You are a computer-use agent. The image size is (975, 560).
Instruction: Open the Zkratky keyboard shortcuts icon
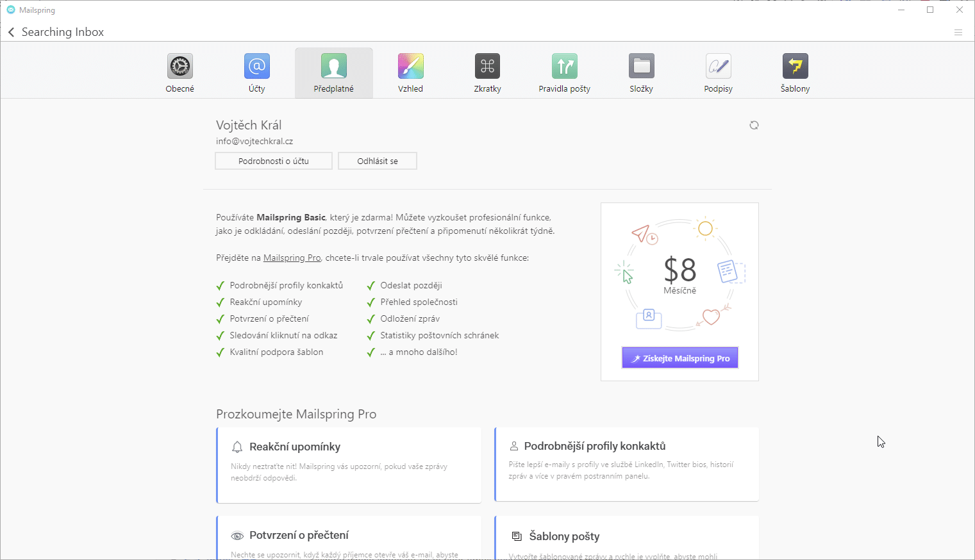tap(488, 67)
